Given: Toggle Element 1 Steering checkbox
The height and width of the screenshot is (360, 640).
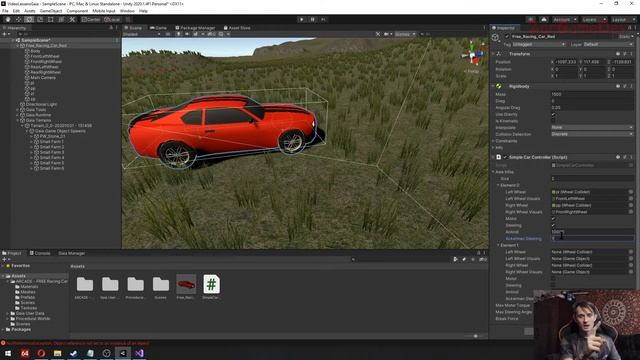Looking at the screenshot, I should click(x=553, y=285).
